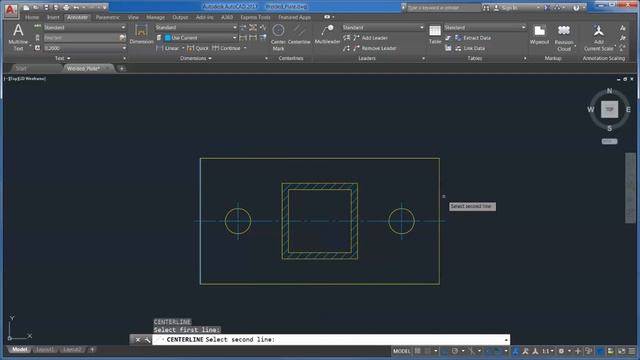Image resolution: width=640 pixels, height=360 pixels.
Task: Toggle polar tracking in status bar
Action: 455,351
